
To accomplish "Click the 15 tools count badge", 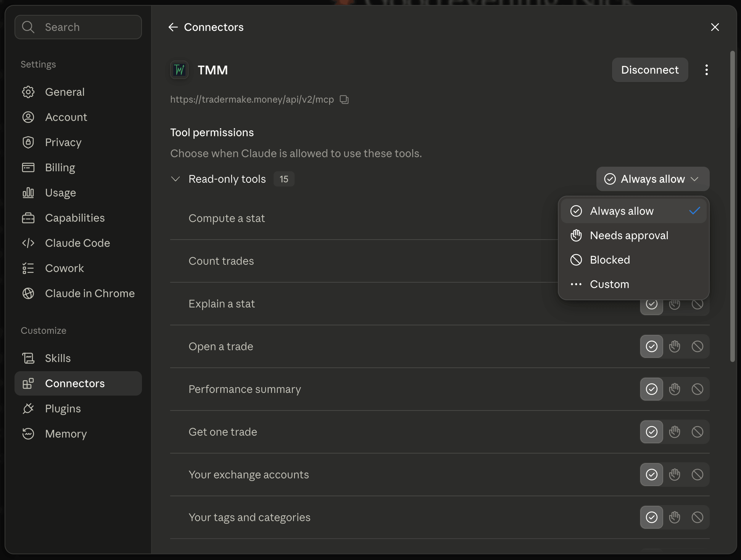I will coord(284,179).
